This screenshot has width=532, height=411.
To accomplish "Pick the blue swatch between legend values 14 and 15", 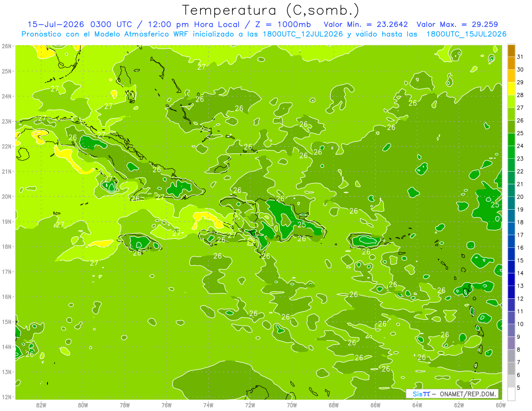I will [x=511, y=267].
